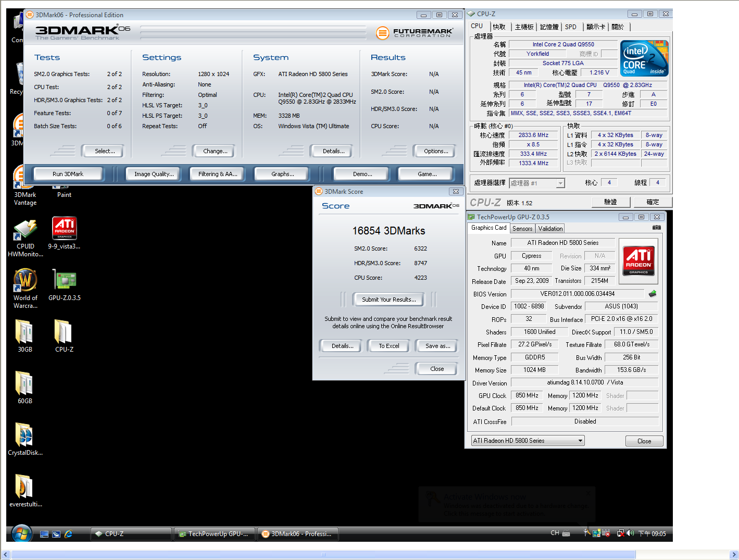Switch to the 記憶體 tab in CPU-Z

point(549,27)
